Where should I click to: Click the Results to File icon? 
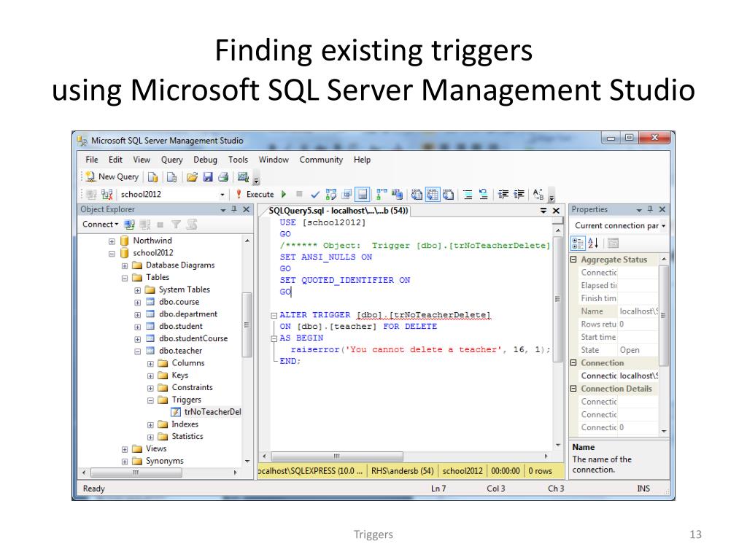449,194
